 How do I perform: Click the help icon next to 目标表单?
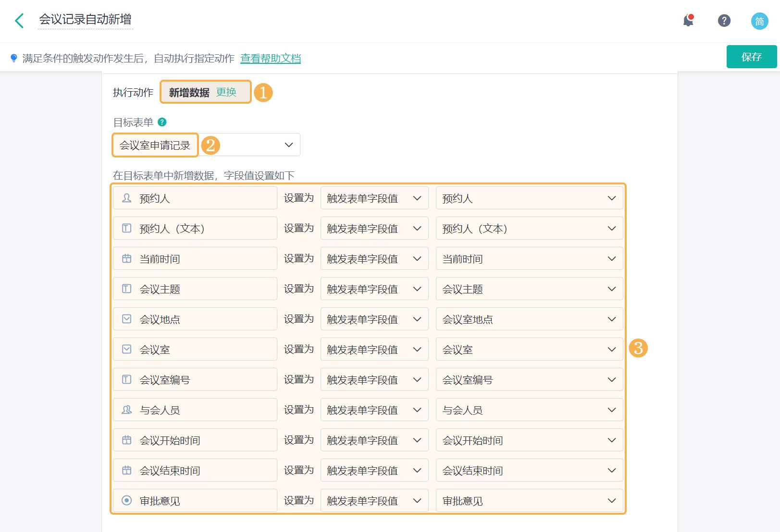[x=162, y=122]
